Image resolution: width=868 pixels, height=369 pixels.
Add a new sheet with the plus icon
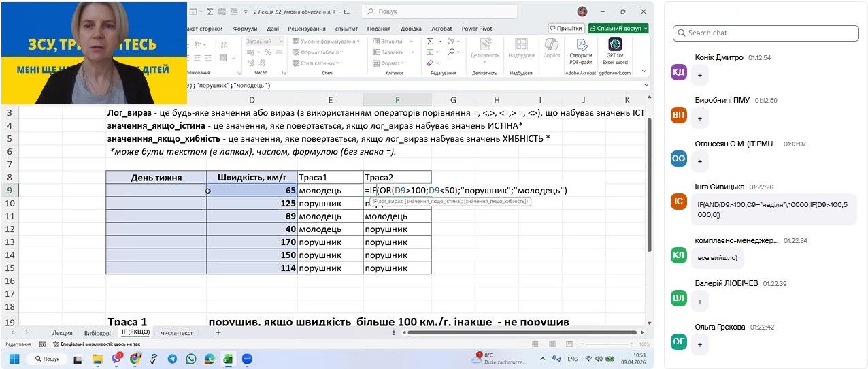pyautogui.click(x=218, y=332)
